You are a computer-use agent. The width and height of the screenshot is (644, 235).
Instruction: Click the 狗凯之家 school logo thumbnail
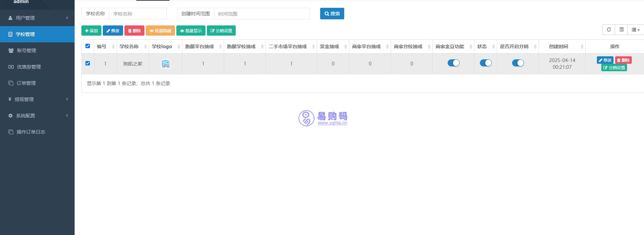coord(165,64)
